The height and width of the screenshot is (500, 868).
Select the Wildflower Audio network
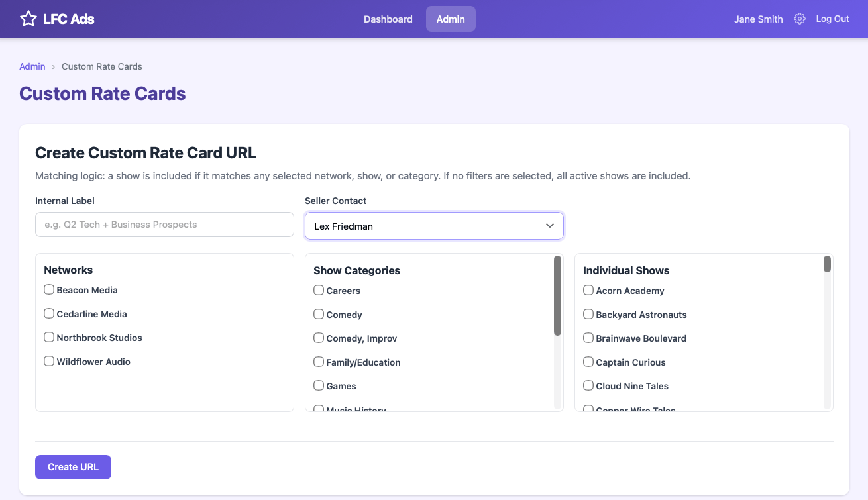click(x=48, y=361)
